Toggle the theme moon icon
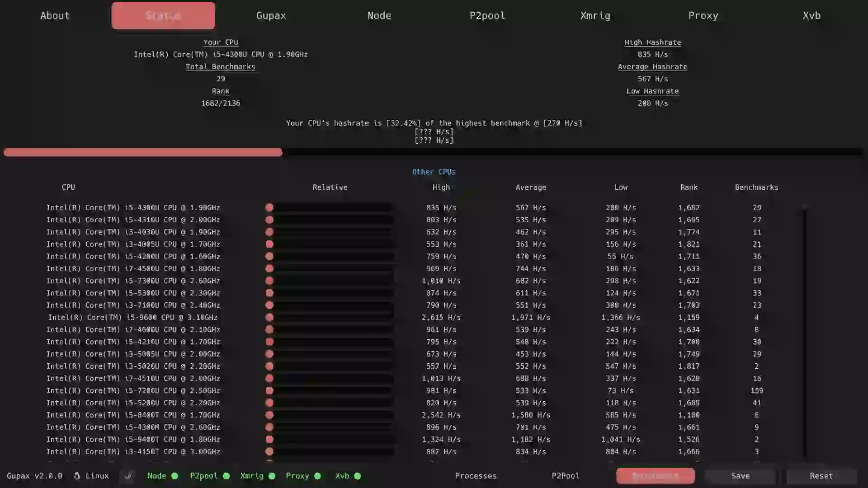This screenshot has width=868, height=488. [128, 476]
